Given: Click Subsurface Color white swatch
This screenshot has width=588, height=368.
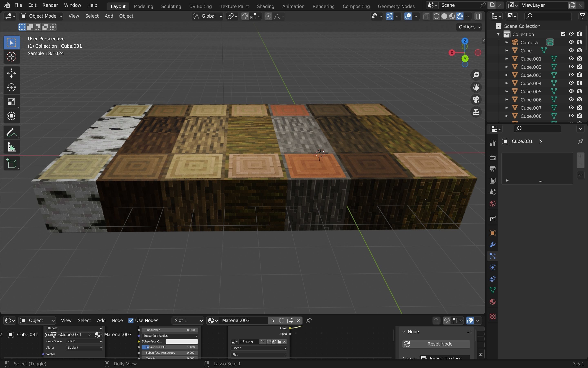Looking at the screenshot, I should coord(182,341).
